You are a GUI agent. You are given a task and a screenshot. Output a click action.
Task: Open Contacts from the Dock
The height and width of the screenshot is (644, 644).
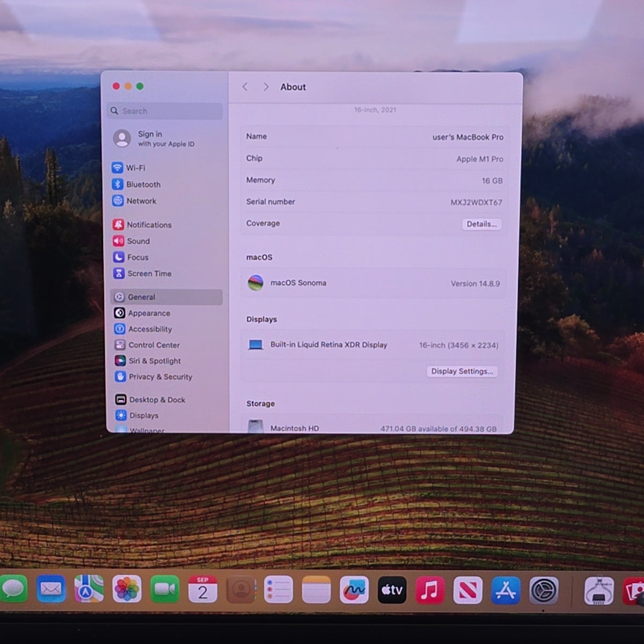click(240, 589)
